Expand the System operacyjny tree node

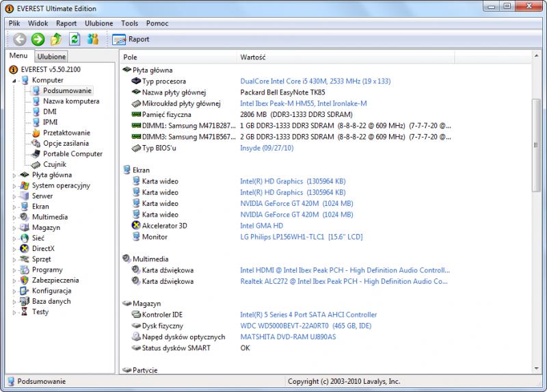[14, 186]
